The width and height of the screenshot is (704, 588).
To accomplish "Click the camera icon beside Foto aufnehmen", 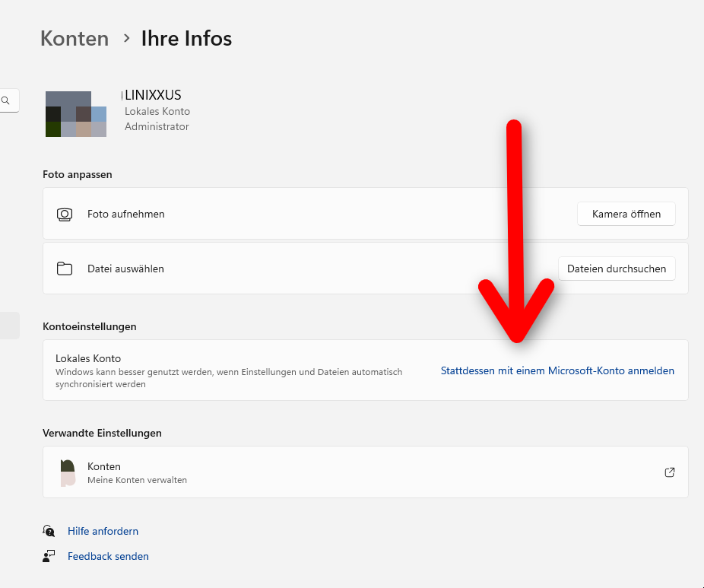I will click(x=65, y=215).
